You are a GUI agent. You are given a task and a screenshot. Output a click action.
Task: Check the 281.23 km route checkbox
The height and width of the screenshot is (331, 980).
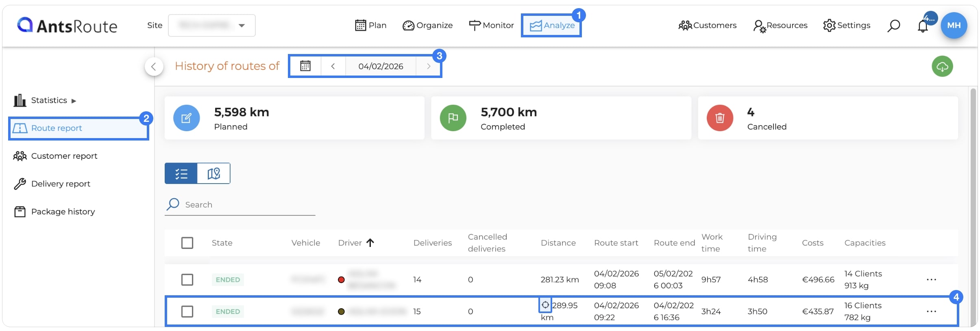(x=187, y=280)
